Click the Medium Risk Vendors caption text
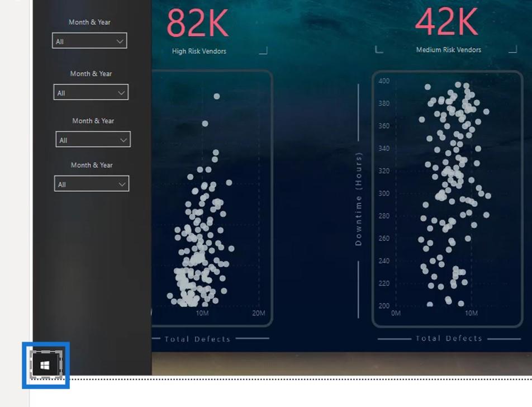Viewport: 532px width, 407px height. coord(449,50)
